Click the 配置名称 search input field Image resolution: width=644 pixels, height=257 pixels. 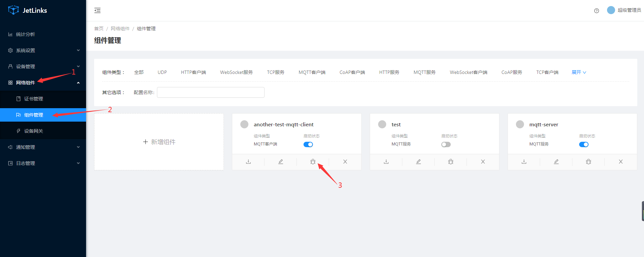tap(210, 92)
